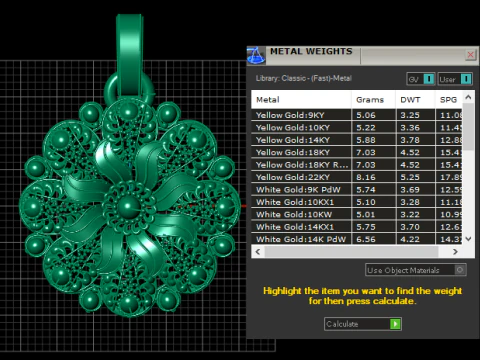
Task: Select the White Gold:14KX1 row
Action: click(x=357, y=227)
